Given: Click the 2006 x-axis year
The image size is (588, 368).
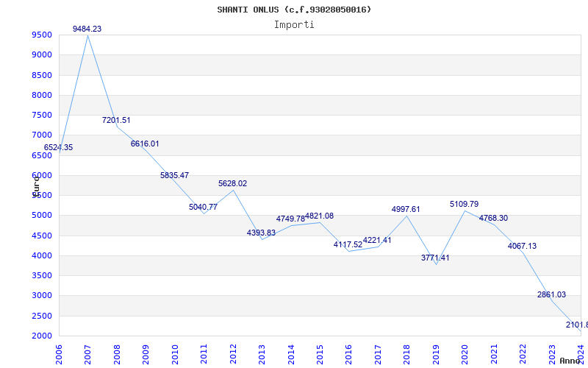Looking at the screenshot, I should click(x=59, y=355).
